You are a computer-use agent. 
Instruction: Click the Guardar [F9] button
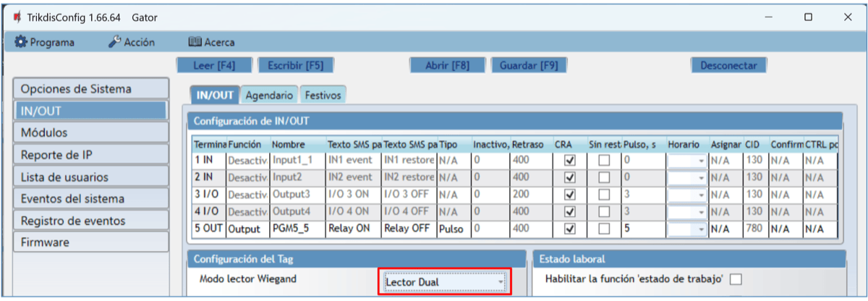tap(529, 65)
